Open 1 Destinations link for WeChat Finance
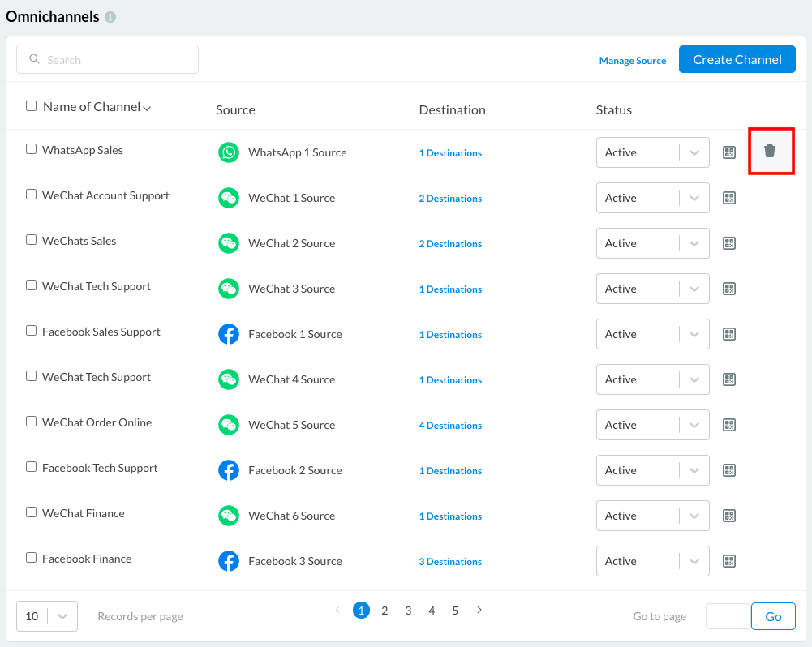812x647 pixels. click(450, 516)
